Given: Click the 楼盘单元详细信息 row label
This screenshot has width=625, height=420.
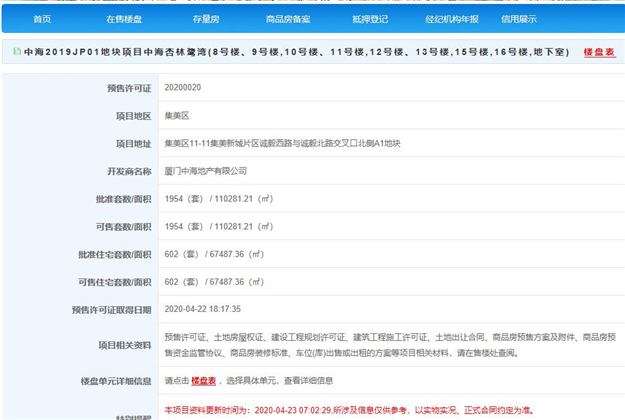Looking at the screenshot, I should [x=116, y=381].
